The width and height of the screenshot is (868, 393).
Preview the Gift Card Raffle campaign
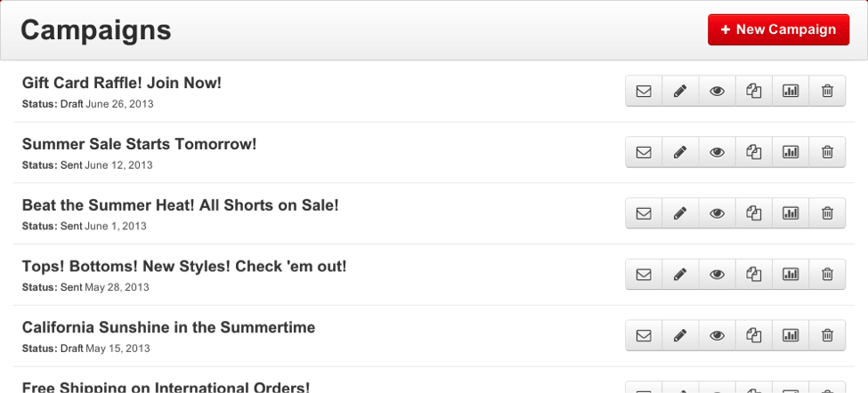(717, 91)
